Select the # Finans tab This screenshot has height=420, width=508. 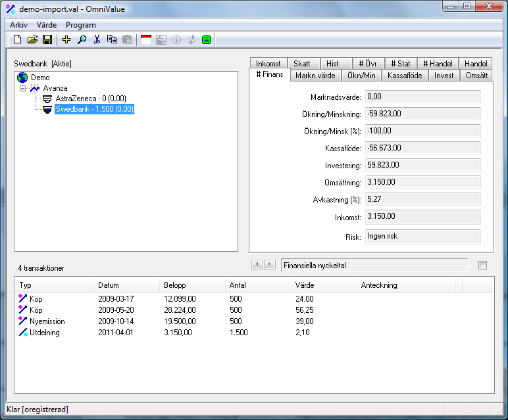click(270, 74)
